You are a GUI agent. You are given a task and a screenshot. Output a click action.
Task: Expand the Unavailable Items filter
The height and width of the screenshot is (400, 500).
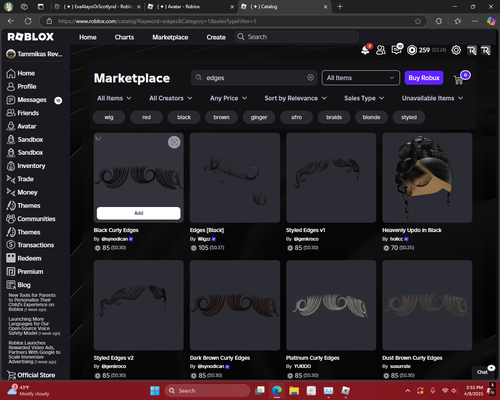pos(432,98)
